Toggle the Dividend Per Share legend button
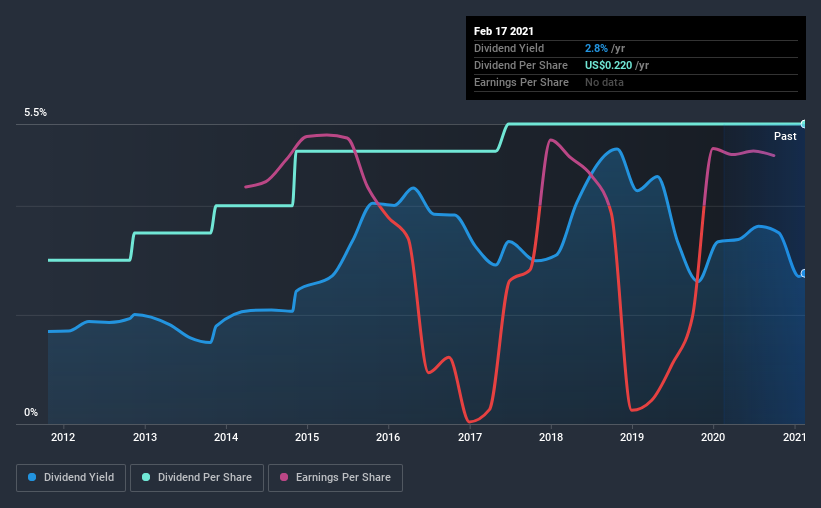Viewport: 821px width, 508px height. pyautogui.click(x=197, y=478)
